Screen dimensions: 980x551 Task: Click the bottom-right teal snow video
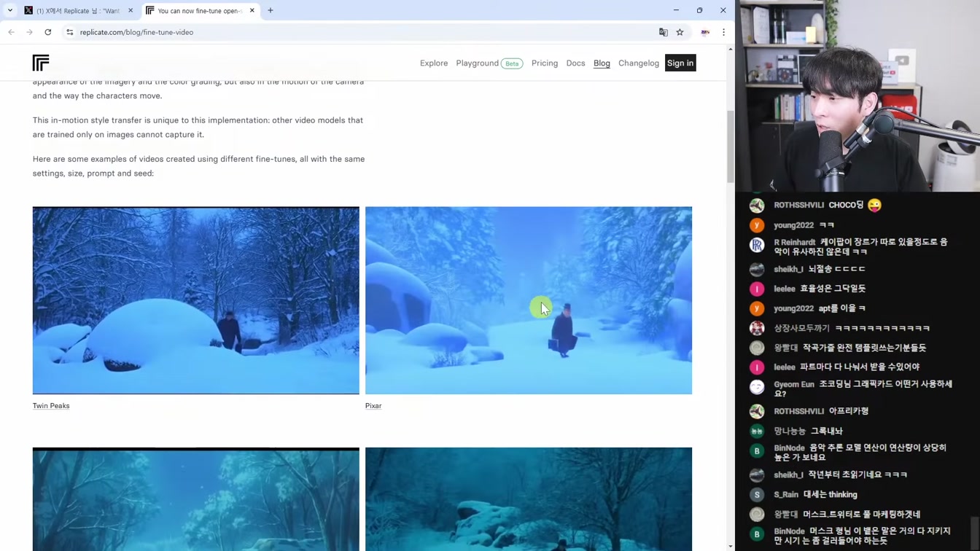[529, 499]
